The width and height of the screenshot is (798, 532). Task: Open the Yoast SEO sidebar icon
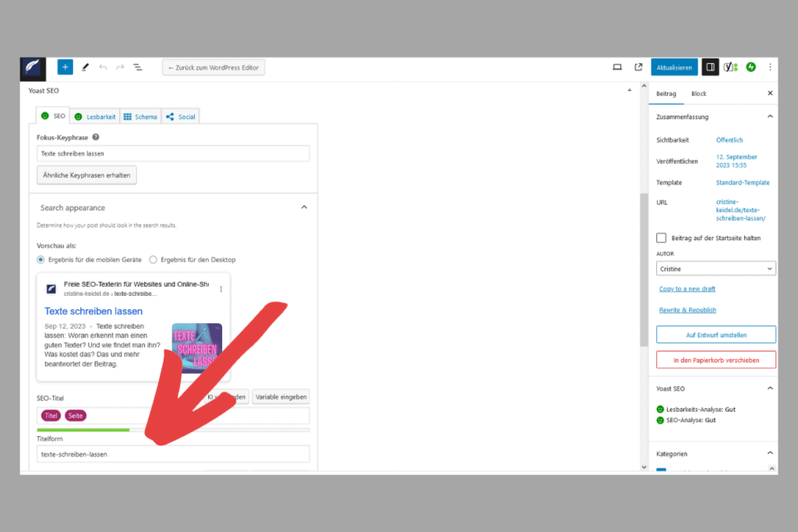(x=731, y=67)
